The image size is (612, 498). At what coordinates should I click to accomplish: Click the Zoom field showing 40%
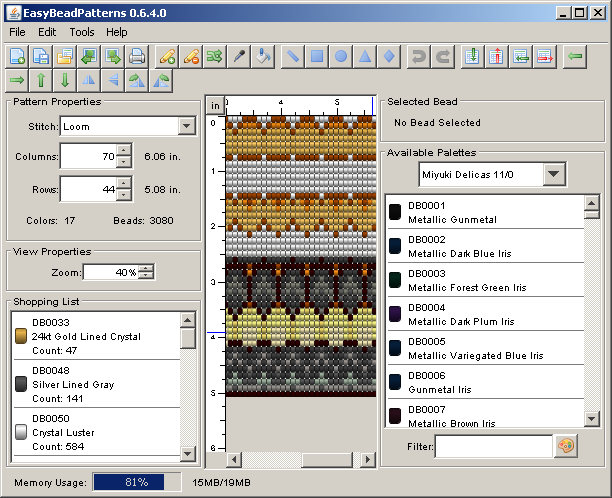[x=111, y=272]
